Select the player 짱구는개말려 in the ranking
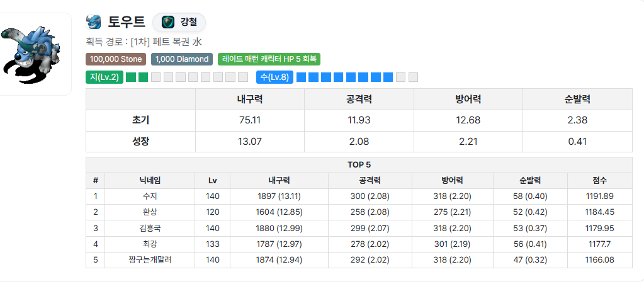Viewport: 644px width, 284px height. (150, 259)
